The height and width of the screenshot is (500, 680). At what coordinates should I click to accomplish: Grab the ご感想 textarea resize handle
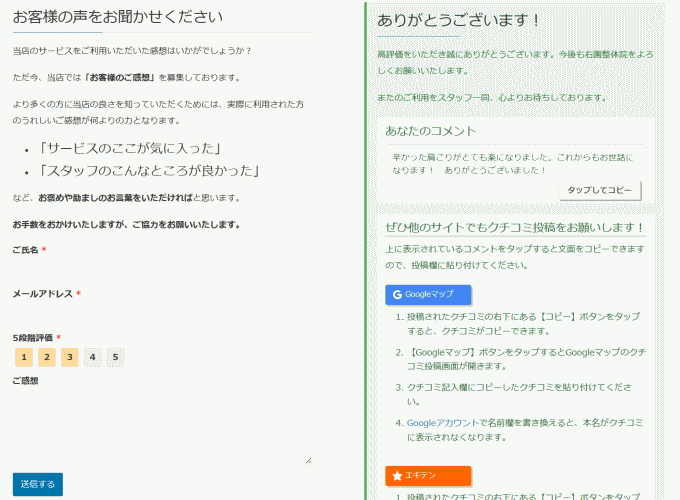(x=307, y=460)
